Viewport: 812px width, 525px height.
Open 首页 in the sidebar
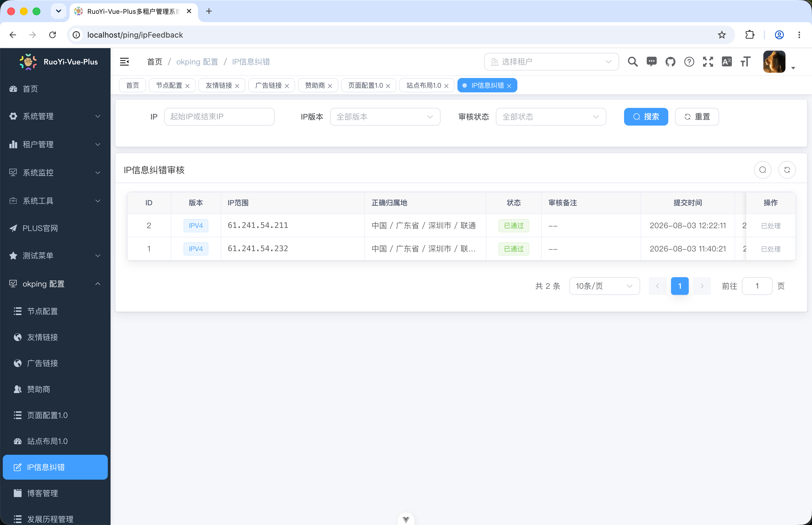pos(55,89)
